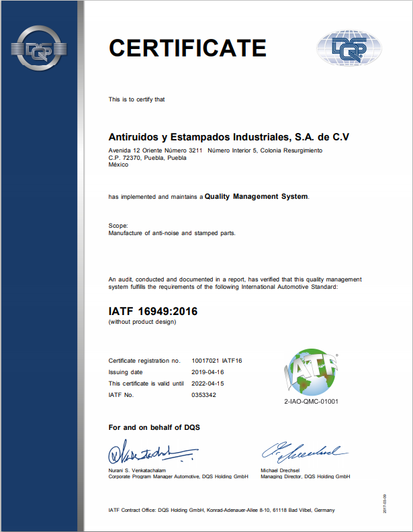Click the 'Issuing date' label
413x532 pixels.
126,372
